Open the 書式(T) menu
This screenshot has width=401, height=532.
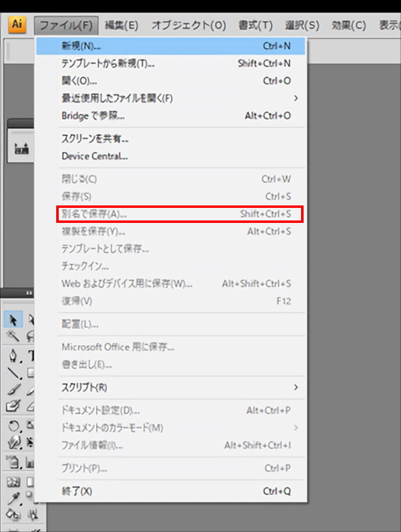[255, 26]
